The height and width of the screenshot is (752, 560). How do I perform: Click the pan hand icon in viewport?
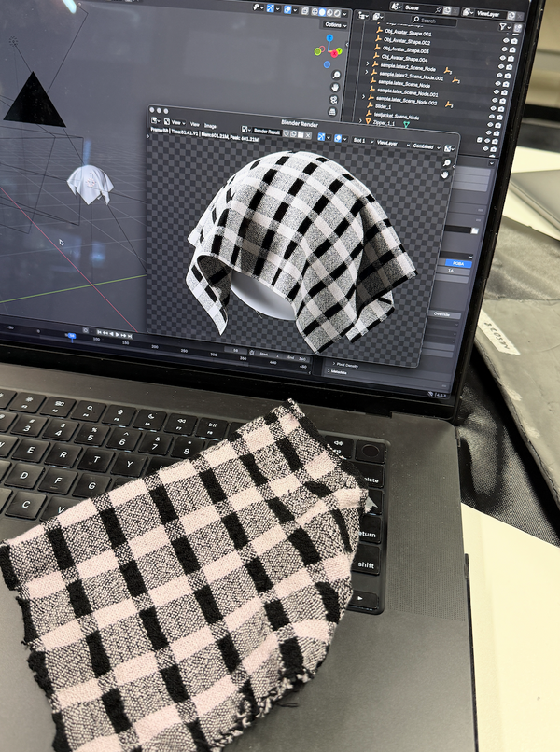tap(335, 89)
